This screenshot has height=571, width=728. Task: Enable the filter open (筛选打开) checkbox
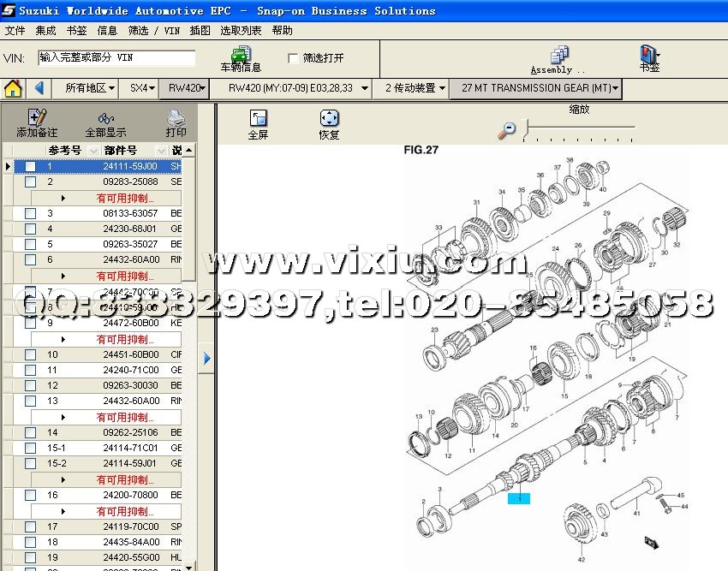click(x=294, y=58)
